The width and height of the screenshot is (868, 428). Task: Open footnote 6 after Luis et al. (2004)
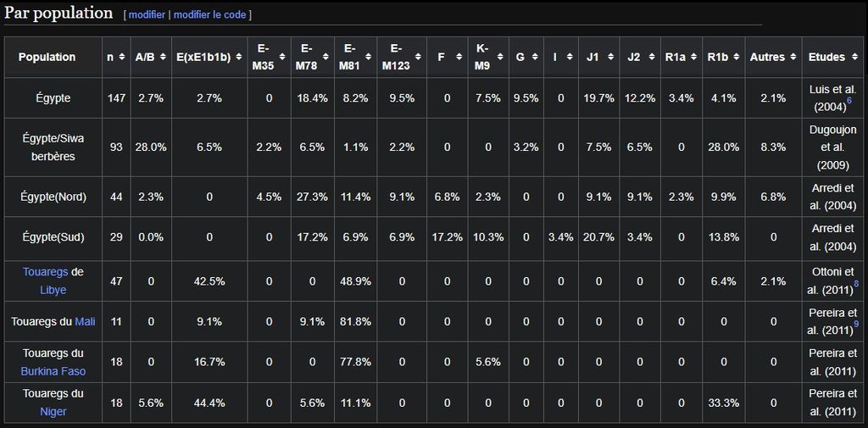click(x=849, y=102)
